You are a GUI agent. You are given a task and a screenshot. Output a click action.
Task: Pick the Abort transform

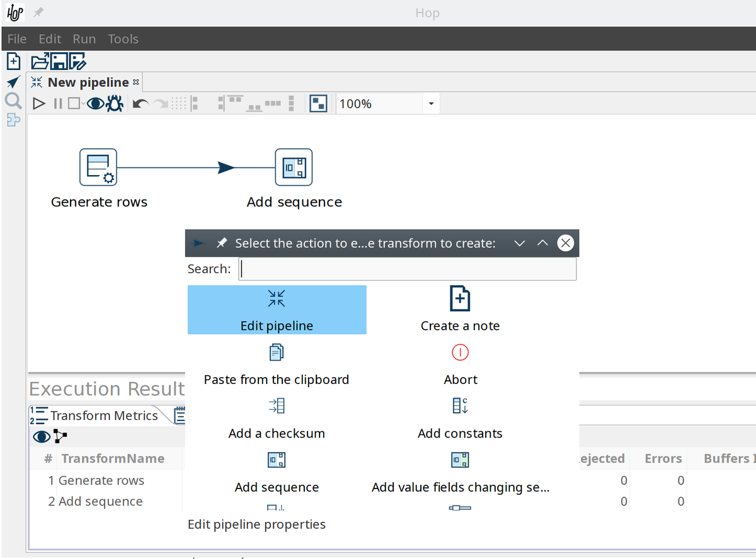coord(460,364)
